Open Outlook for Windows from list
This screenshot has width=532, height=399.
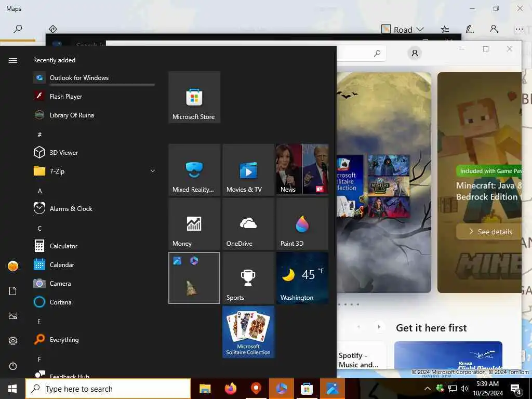click(x=94, y=78)
